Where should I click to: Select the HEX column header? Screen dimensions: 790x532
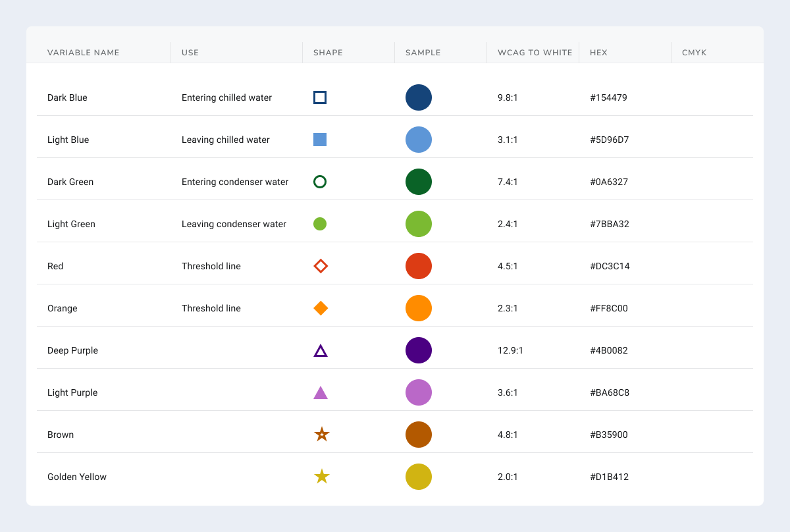coord(598,53)
